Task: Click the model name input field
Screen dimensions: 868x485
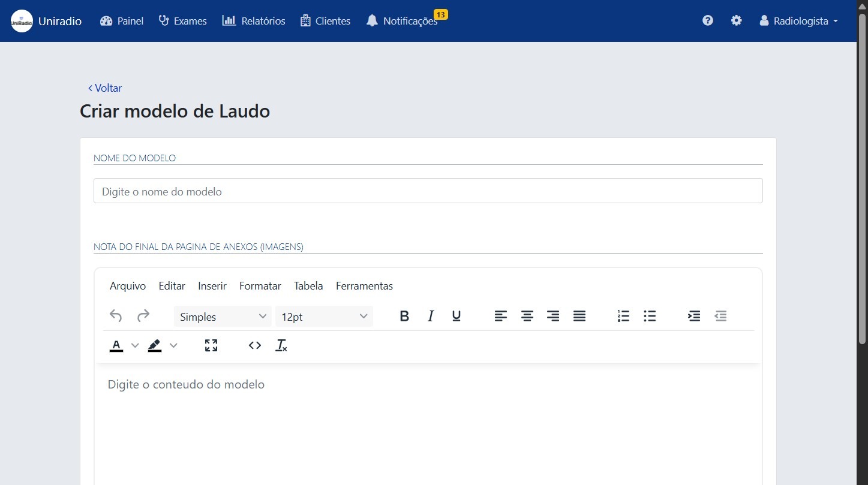Action: pyautogui.click(x=428, y=191)
